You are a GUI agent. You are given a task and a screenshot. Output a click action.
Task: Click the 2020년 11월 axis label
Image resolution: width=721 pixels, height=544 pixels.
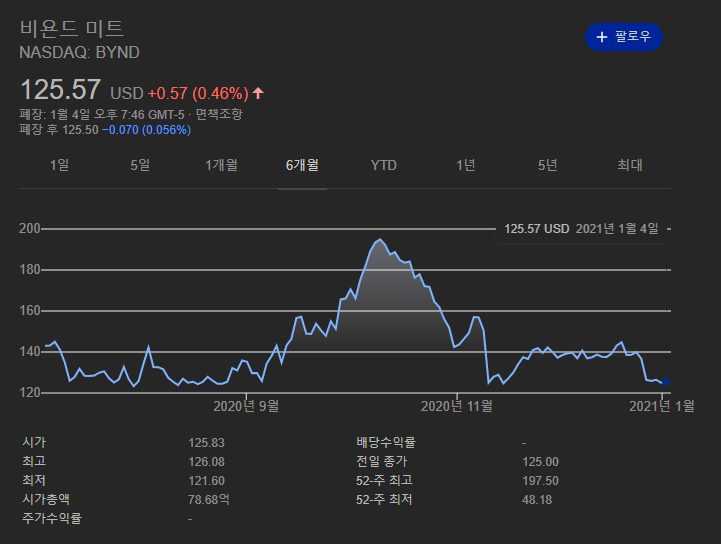coord(457,406)
